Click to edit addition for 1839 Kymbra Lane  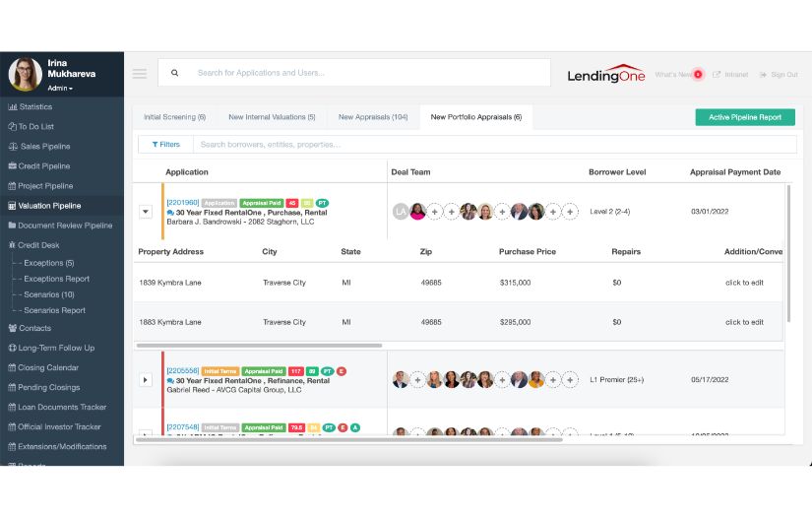pyautogui.click(x=744, y=283)
